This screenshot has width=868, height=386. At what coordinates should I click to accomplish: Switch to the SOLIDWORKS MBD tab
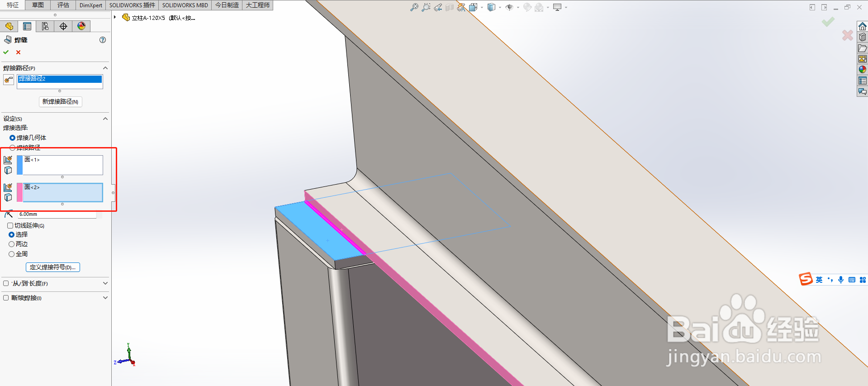click(185, 5)
